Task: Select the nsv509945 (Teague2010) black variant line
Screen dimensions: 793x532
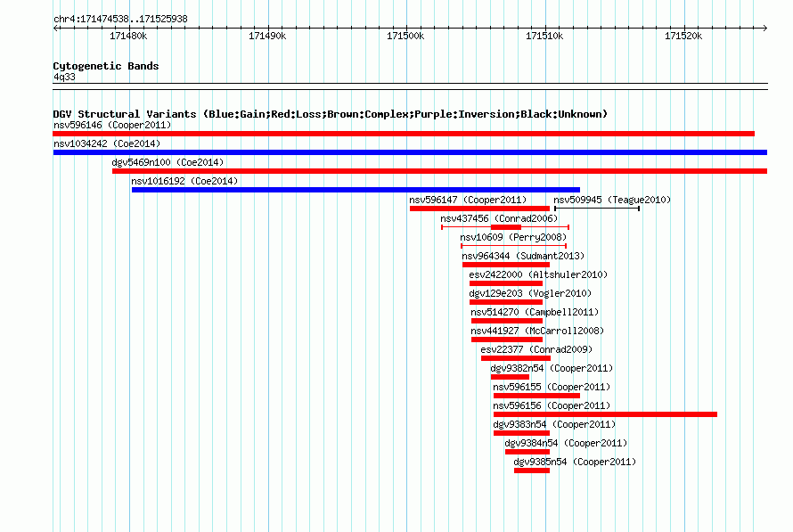Action: click(597, 209)
